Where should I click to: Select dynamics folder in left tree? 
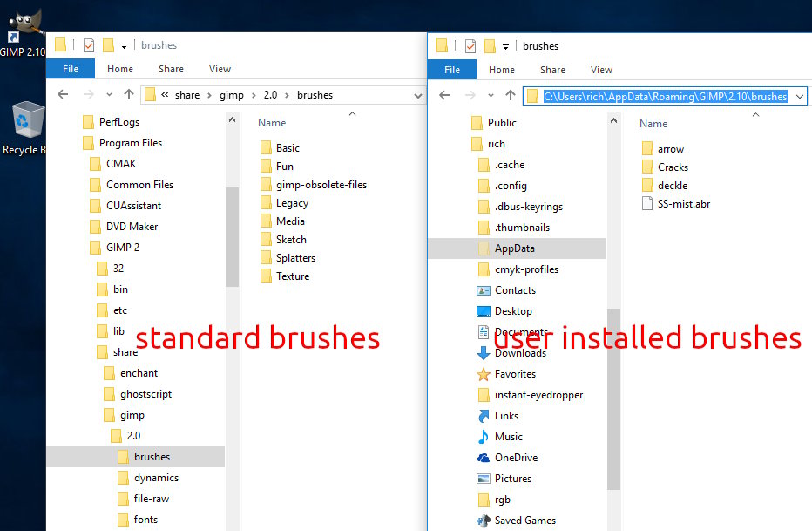[x=147, y=478]
